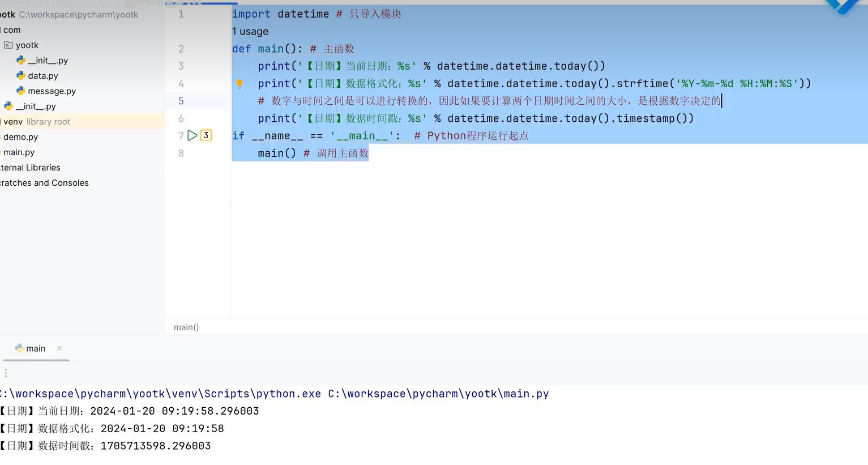Open data.py in project tree
This screenshot has width=868, height=465.
pos(43,75)
